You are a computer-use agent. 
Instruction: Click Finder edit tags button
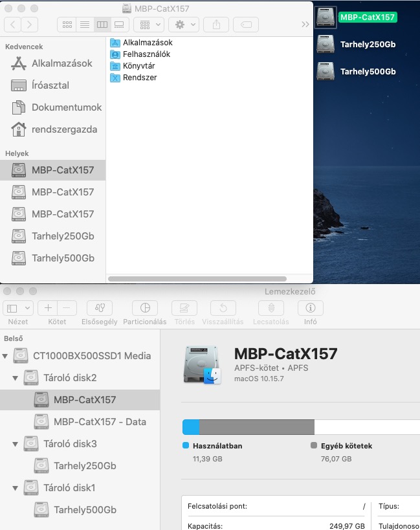[246, 25]
